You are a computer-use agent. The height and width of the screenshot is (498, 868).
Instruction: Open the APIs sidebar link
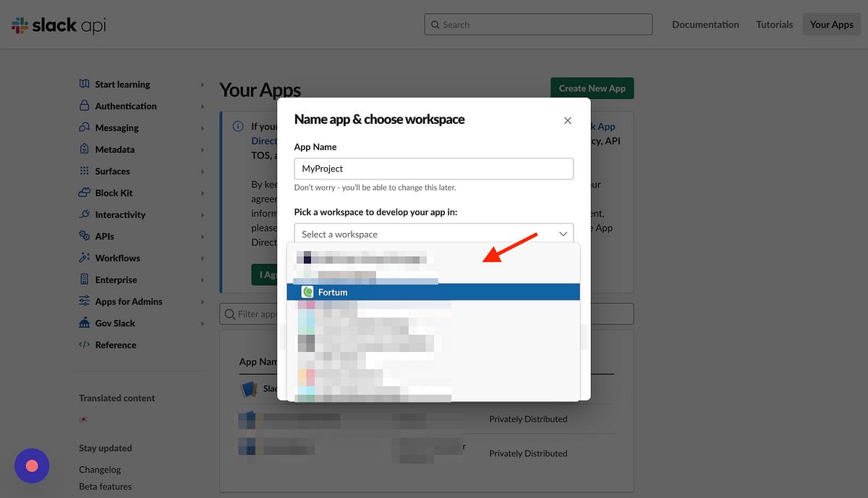[x=105, y=236]
